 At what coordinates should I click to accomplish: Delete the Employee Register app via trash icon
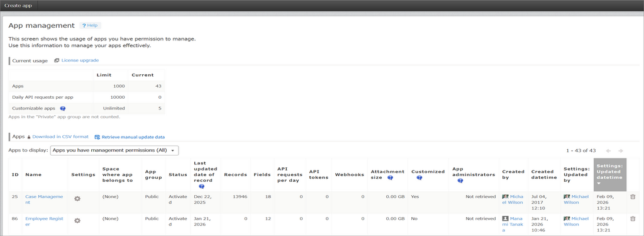click(633, 219)
